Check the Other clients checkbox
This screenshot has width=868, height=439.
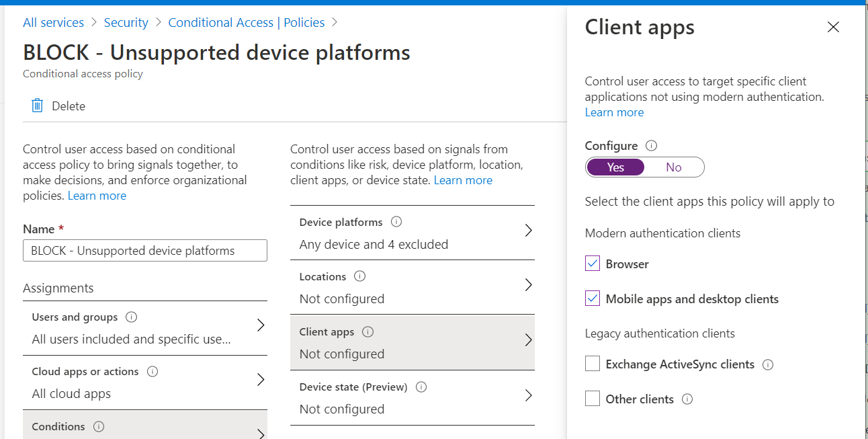click(x=593, y=399)
